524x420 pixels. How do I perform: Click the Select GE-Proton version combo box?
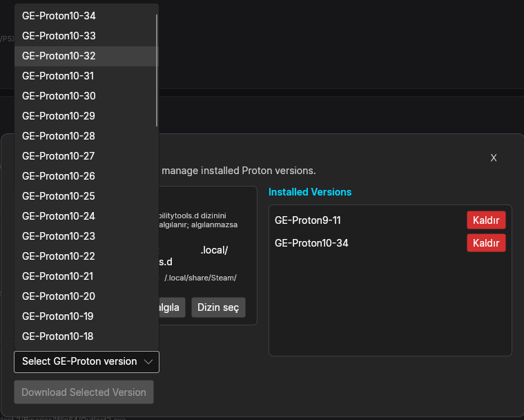point(86,362)
